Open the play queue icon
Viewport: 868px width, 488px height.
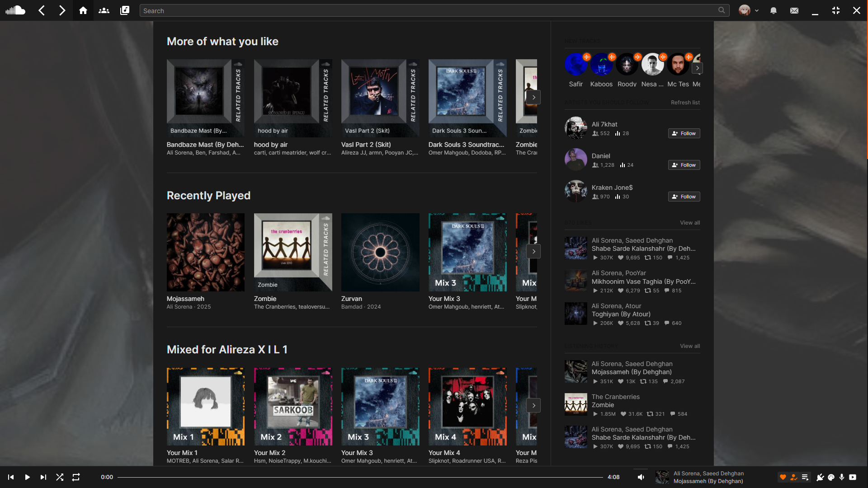(805, 477)
